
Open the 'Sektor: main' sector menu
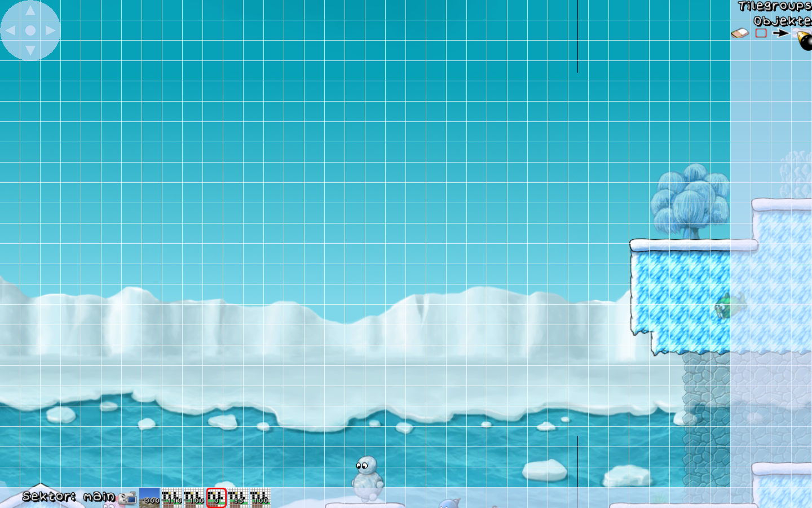pos(68,497)
